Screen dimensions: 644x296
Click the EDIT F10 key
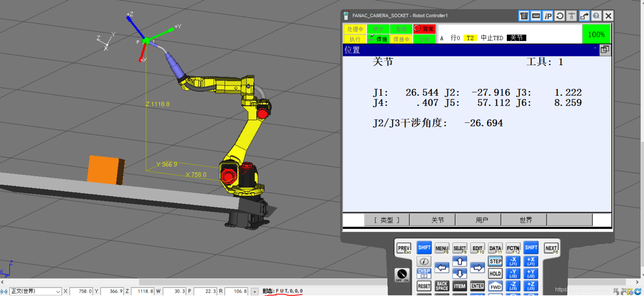point(477,248)
